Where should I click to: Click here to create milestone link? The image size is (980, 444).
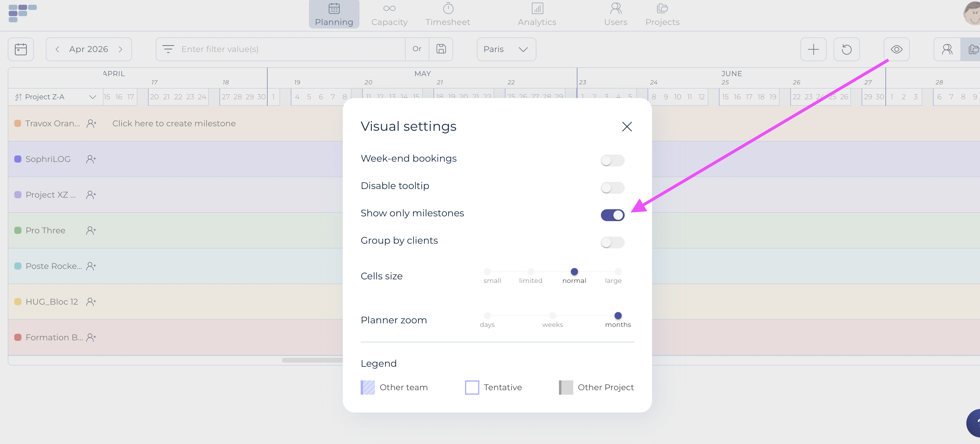(174, 124)
